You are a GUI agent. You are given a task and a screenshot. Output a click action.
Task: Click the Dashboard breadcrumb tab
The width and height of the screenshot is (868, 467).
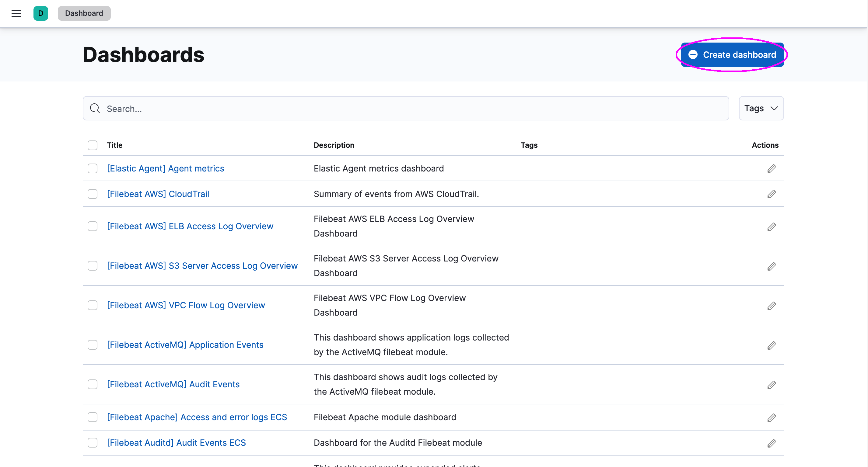tap(84, 13)
